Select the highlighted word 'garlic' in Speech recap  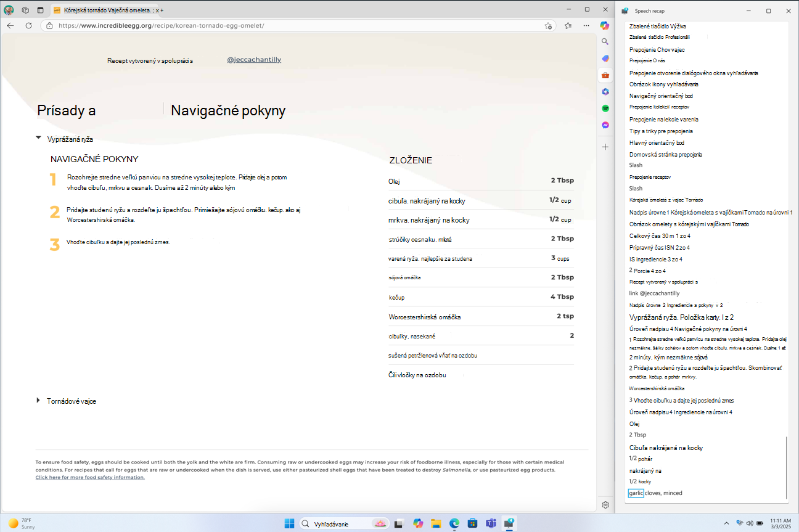(636, 493)
